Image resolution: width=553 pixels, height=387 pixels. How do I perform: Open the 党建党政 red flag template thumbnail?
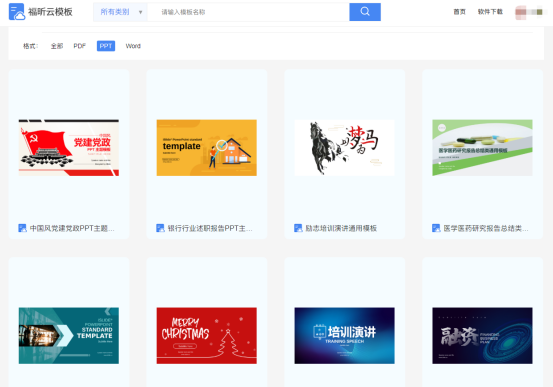[69, 147]
